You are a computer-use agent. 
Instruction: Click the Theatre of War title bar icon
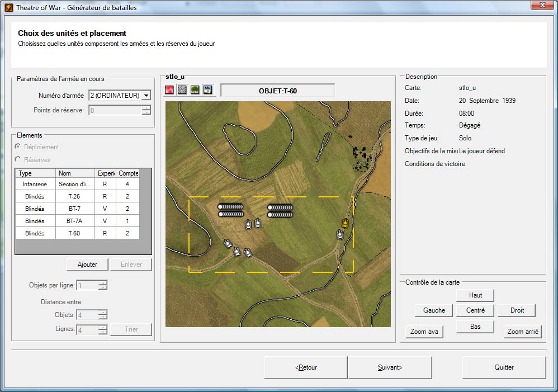click(9, 8)
